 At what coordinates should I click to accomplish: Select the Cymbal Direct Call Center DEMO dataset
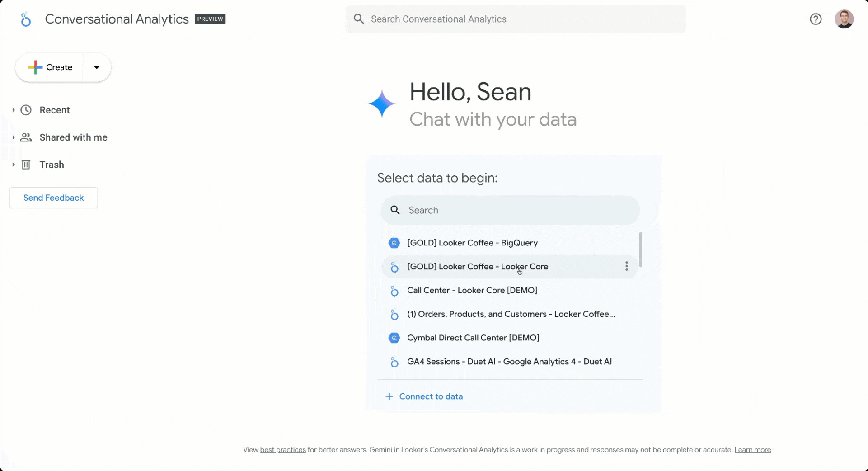pos(473,338)
